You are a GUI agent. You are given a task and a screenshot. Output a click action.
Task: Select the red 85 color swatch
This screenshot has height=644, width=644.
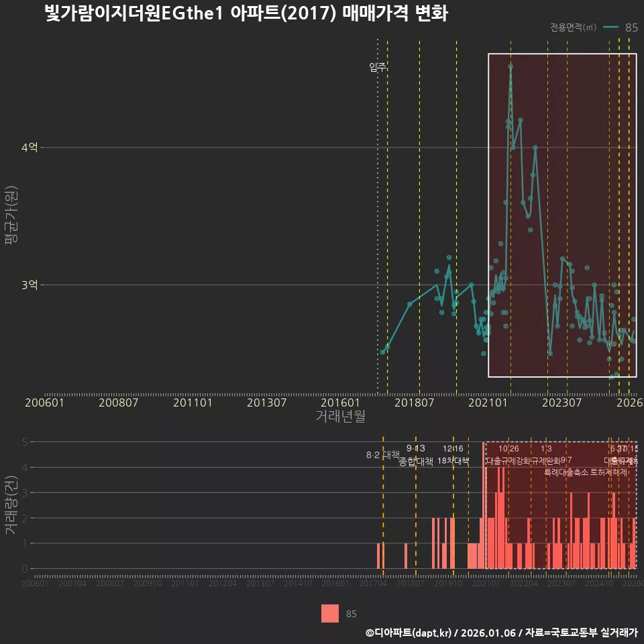329,614
